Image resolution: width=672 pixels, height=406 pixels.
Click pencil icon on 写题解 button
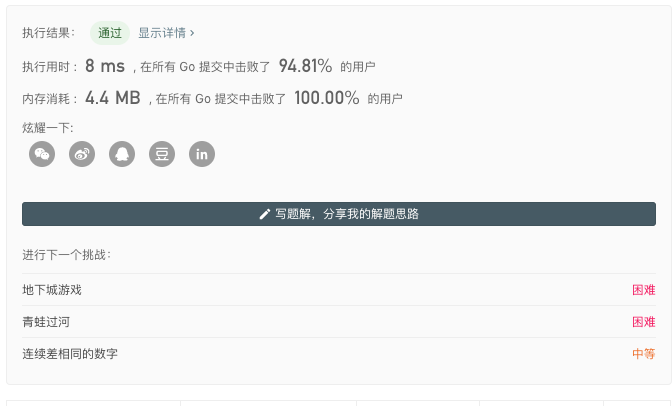[x=264, y=214]
